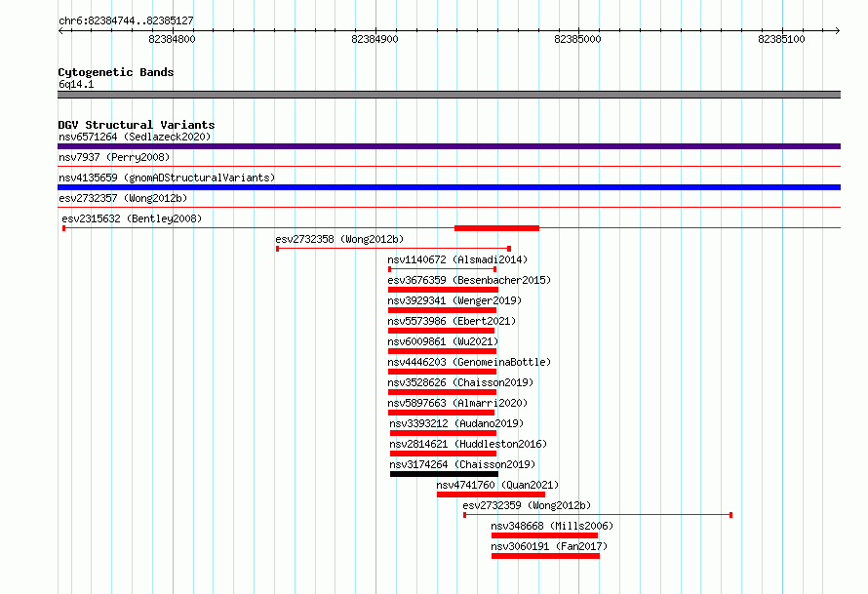Click the left arrow of the ruler
The height and width of the screenshot is (594, 868).
coord(60,31)
